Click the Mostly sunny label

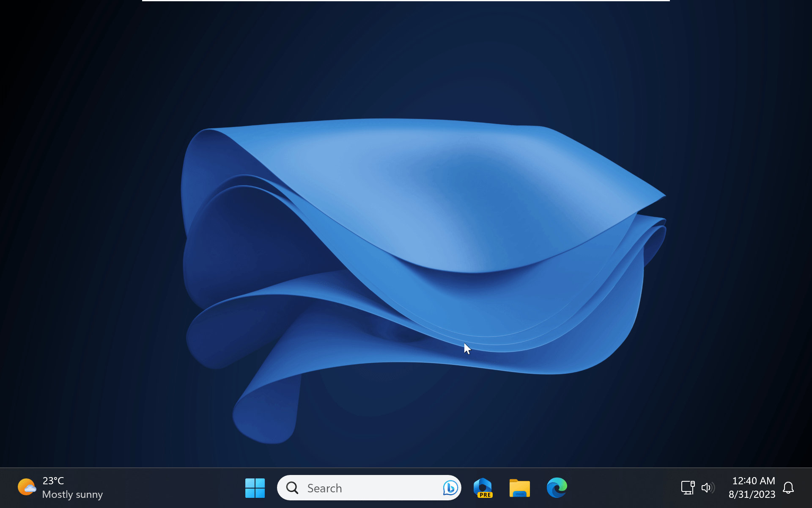(72, 494)
